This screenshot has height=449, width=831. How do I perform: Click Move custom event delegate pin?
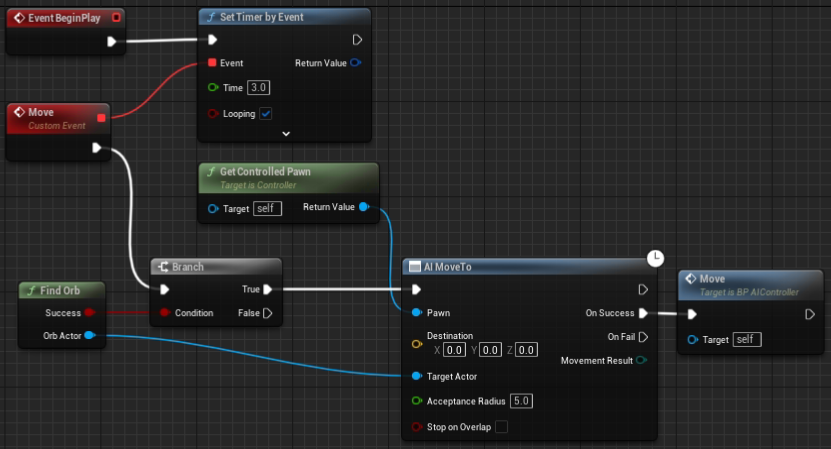point(101,118)
